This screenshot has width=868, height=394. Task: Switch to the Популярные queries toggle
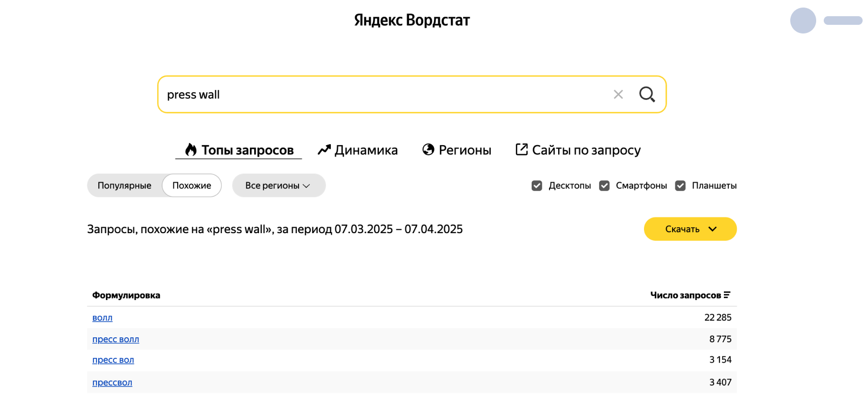coord(124,186)
